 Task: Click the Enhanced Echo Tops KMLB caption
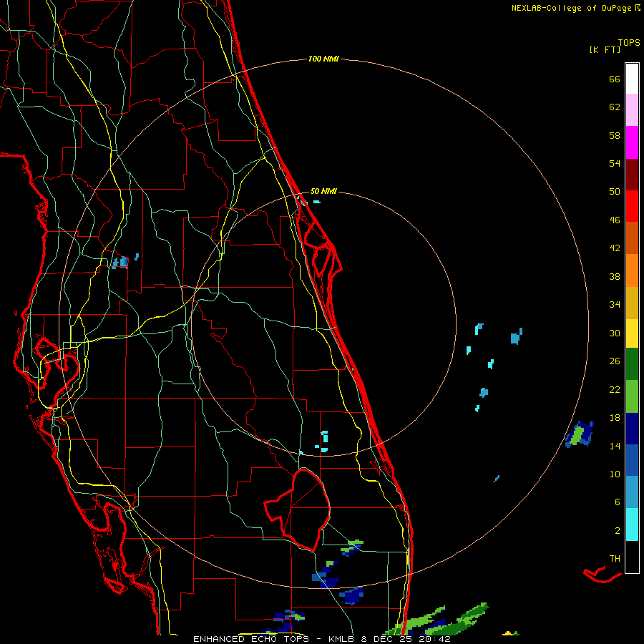[322, 639]
